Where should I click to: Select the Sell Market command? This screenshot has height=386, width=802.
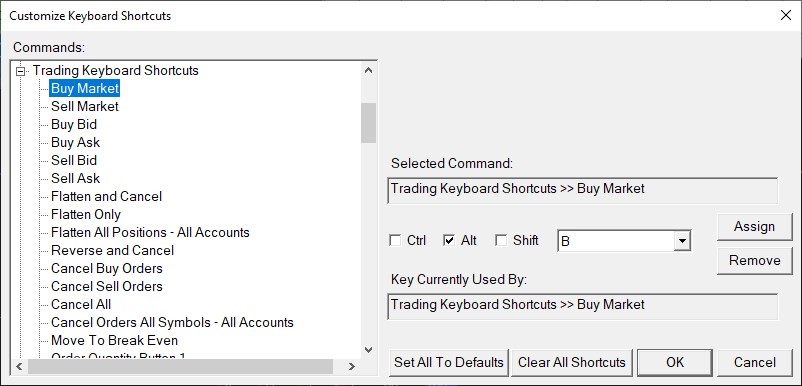click(85, 106)
